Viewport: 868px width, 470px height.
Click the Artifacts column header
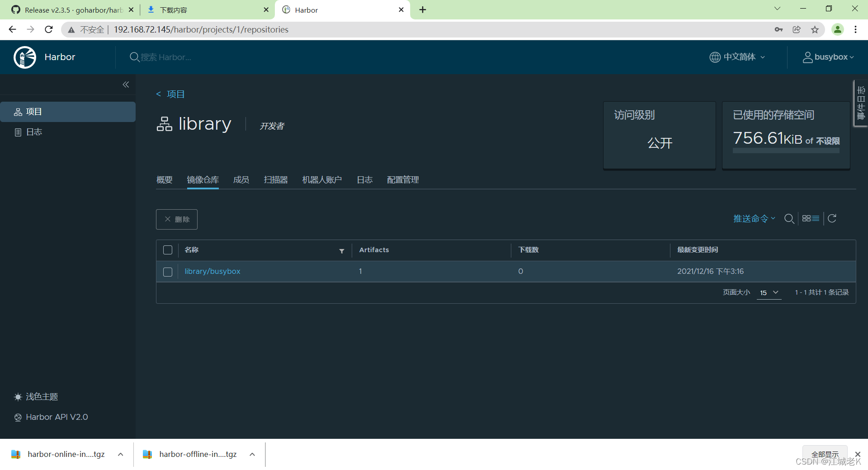(x=374, y=250)
